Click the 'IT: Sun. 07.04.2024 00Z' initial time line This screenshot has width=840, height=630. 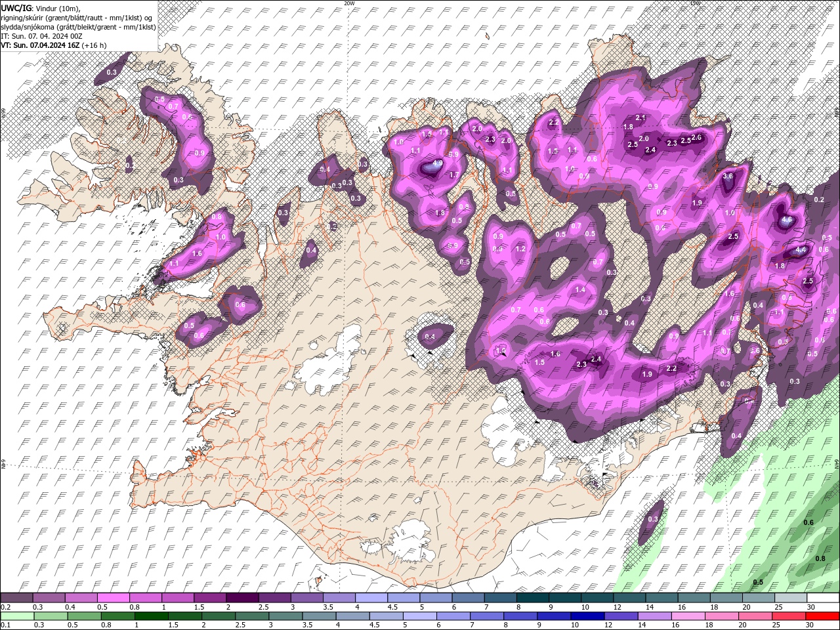point(41,36)
